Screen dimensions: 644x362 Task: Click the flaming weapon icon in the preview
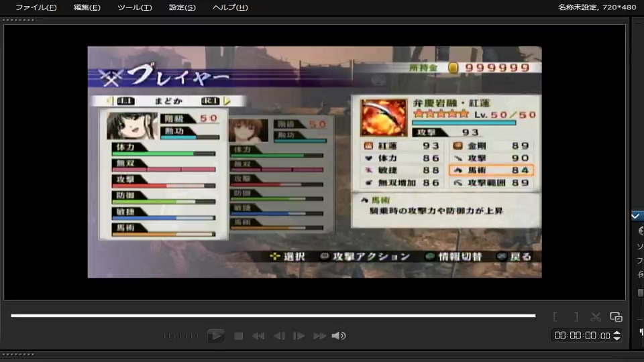tap(384, 117)
